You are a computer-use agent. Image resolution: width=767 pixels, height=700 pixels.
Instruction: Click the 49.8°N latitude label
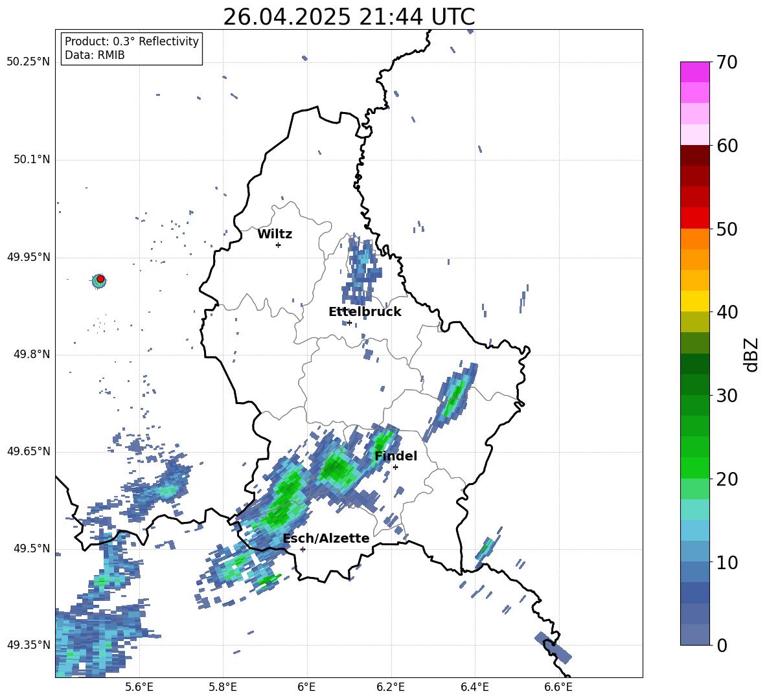pos(31,354)
